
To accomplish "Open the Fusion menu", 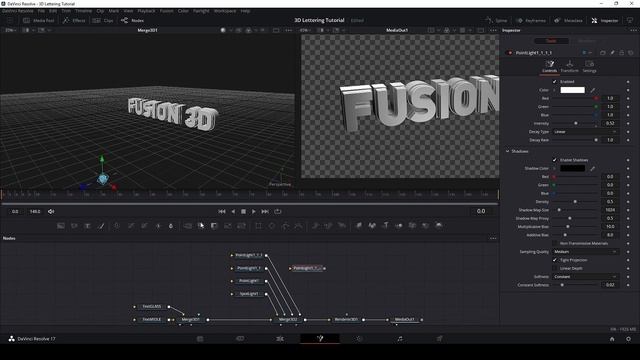I will [x=167, y=11].
